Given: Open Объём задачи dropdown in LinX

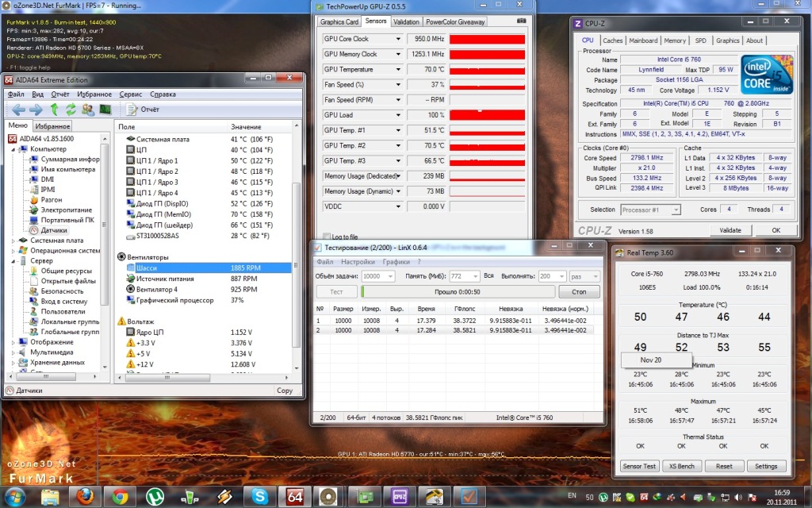Looking at the screenshot, I should point(378,276).
